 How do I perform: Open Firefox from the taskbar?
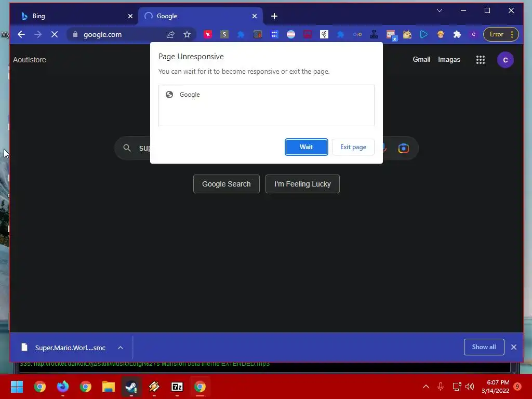coord(63,387)
